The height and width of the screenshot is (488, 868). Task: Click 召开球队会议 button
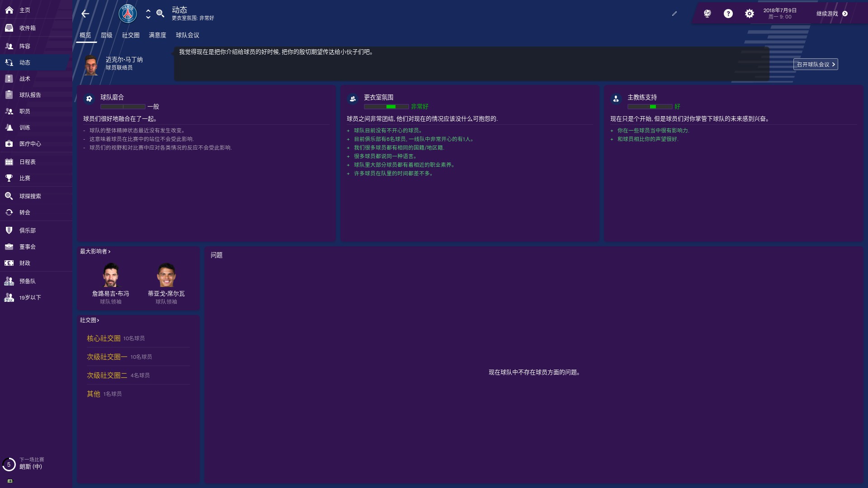point(815,64)
